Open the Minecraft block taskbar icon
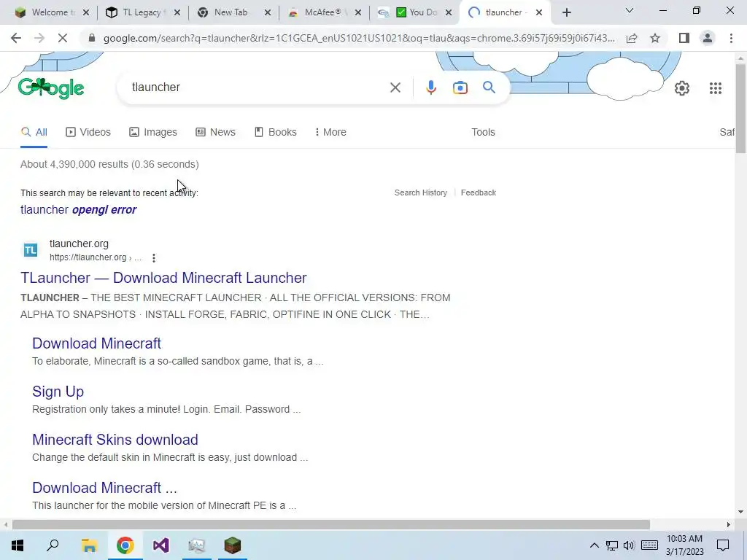This screenshot has height=560, width=747. coord(233,545)
